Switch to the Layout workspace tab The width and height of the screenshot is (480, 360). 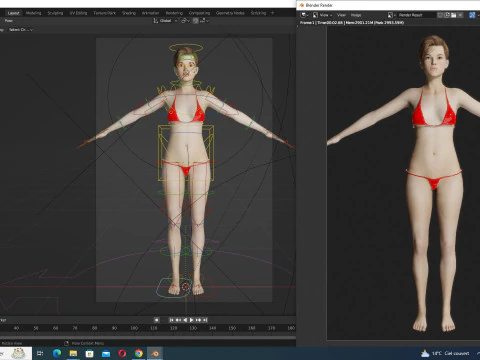pyautogui.click(x=14, y=13)
